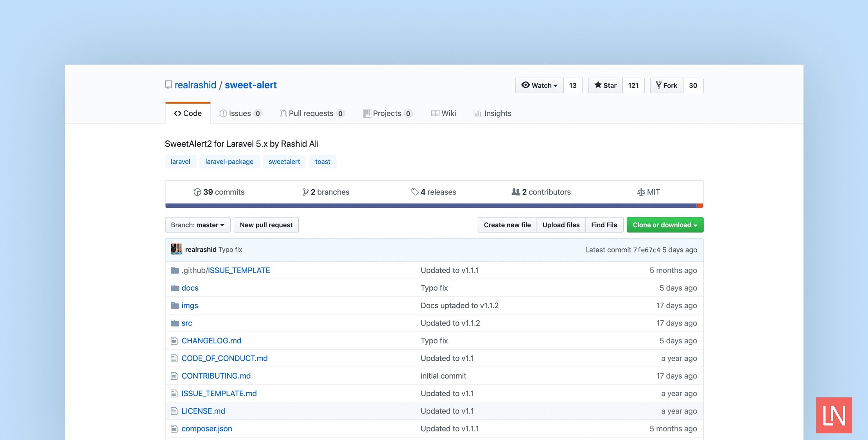Expand the Branch master dropdown
Screen dimensions: 868x440
pos(197,224)
